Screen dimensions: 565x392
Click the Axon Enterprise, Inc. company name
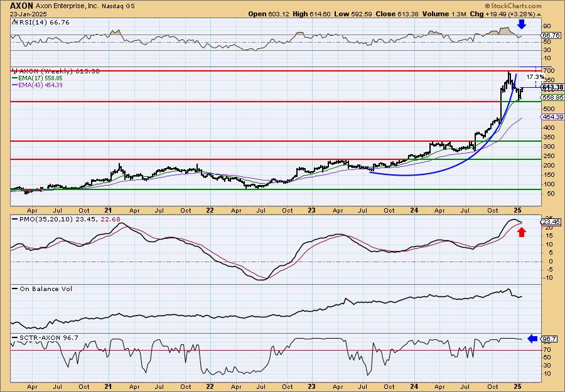pyautogui.click(x=66, y=6)
